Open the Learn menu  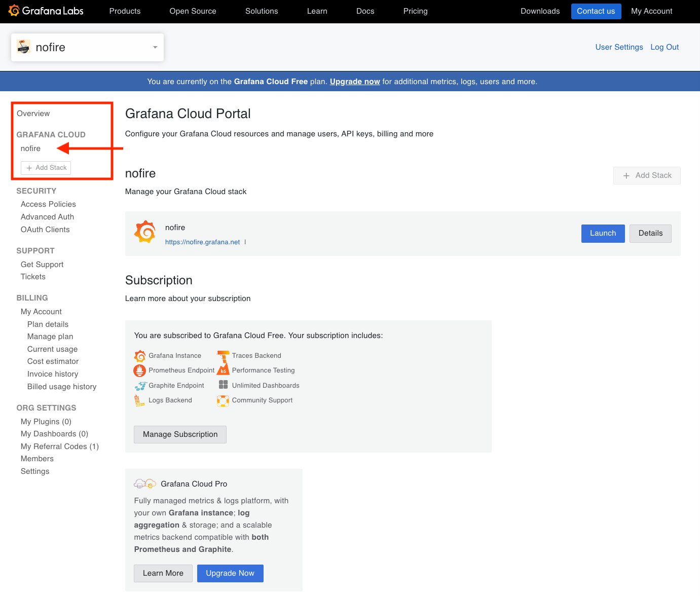pos(317,11)
